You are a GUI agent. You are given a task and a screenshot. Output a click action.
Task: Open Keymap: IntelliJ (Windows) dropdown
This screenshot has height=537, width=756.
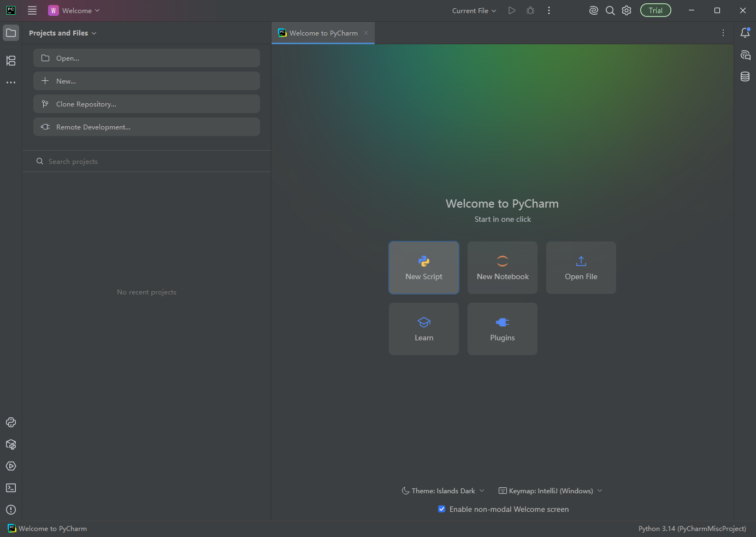[551, 491]
